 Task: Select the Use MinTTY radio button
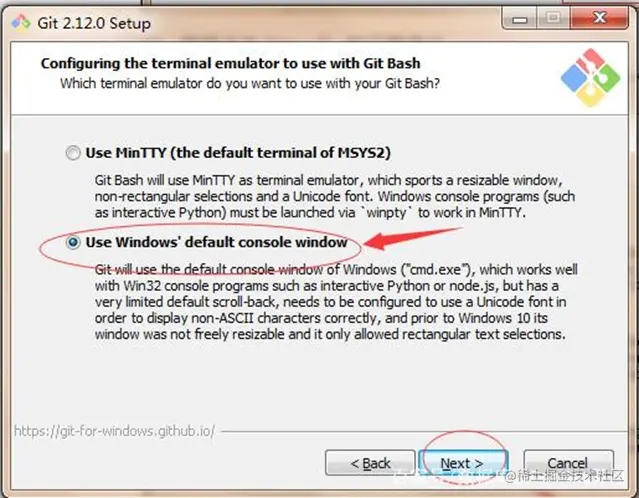pyautogui.click(x=73, y=153)
